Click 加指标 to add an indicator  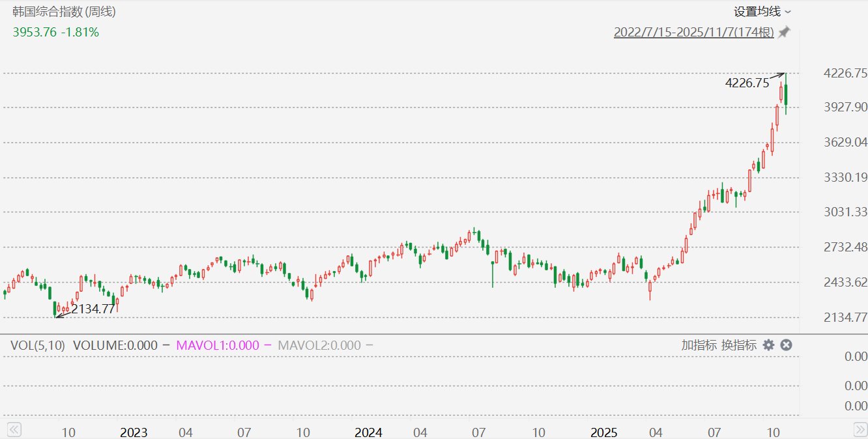pyautogui.click(x=699, y=345)
